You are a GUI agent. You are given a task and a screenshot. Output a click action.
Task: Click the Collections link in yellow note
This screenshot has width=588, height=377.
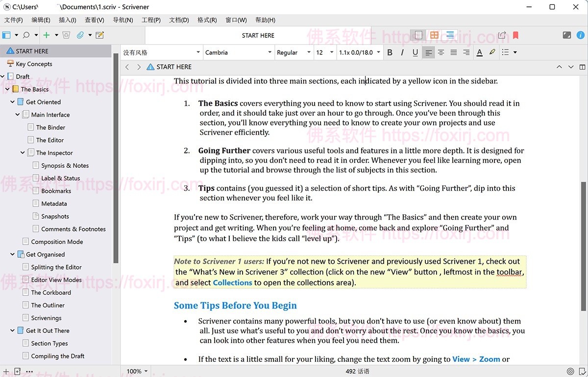(232, 282)
